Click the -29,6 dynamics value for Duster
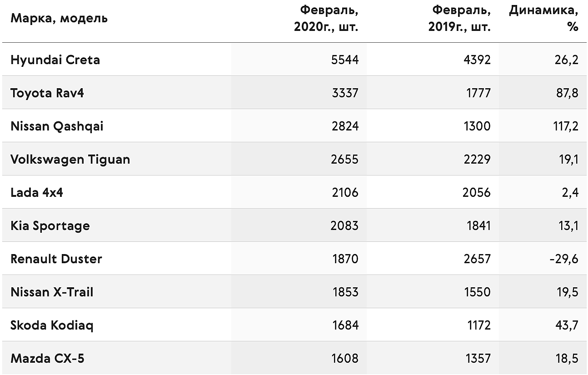This screenshot has height=375, width=588. (x=563, y=259)
